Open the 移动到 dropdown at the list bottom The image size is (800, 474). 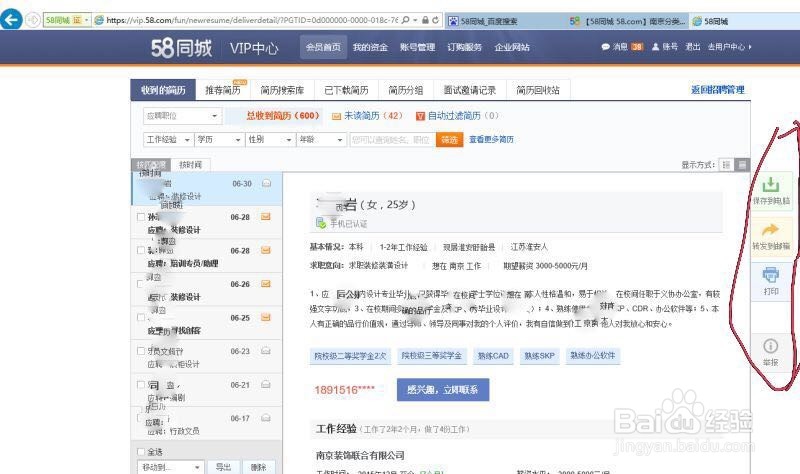pos(171,467)
